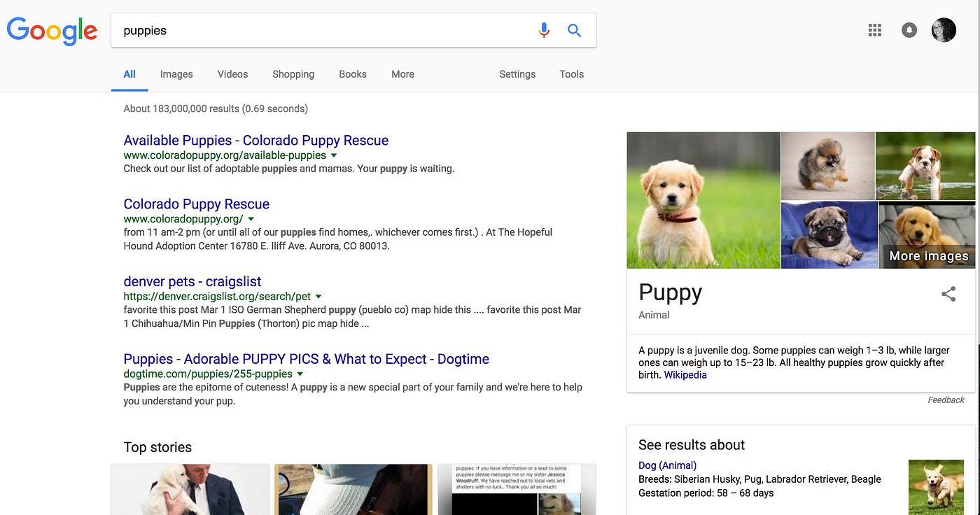Click the See results about heading
980x515 pixels.
692,445
